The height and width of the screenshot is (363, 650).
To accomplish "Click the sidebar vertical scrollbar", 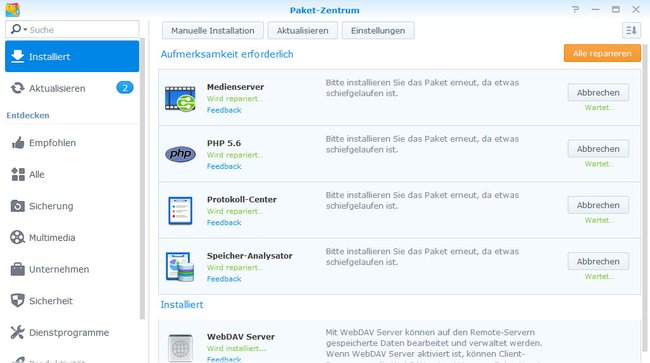I will tap(143, 178).
